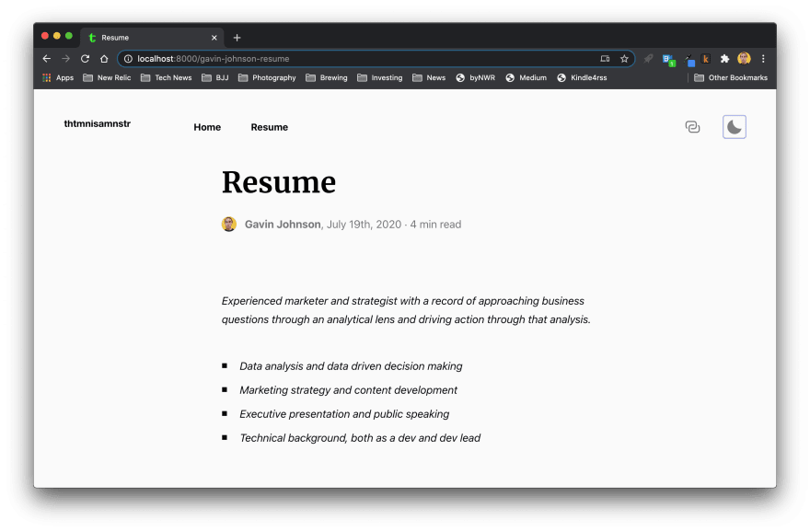Expand the Other Bookmarks folder
Viewport: 810px width, 532px height.
click(x=731, y=78)
